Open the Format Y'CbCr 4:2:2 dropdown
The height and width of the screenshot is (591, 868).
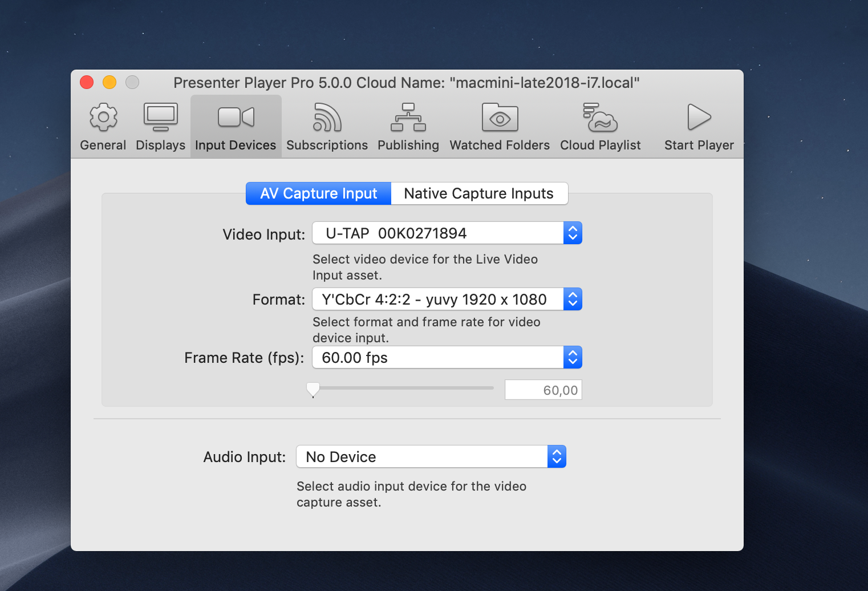click(x=447, y=299)
